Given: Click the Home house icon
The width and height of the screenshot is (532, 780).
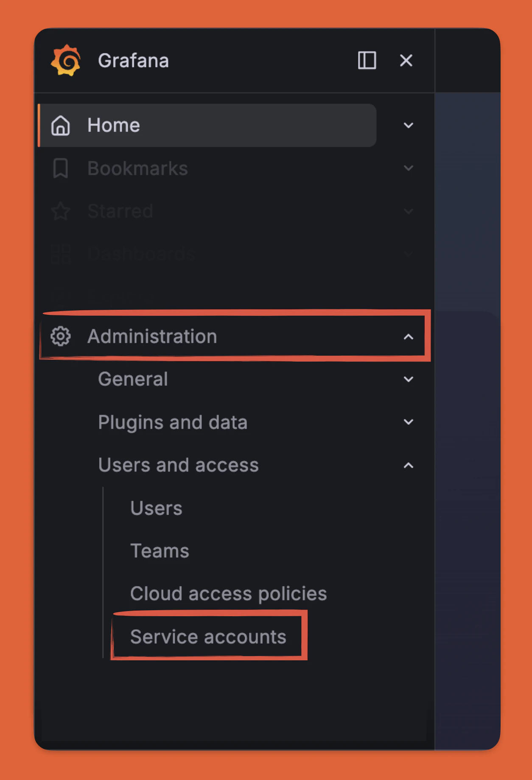Looking at the screenshot, I should click(60, 126).
